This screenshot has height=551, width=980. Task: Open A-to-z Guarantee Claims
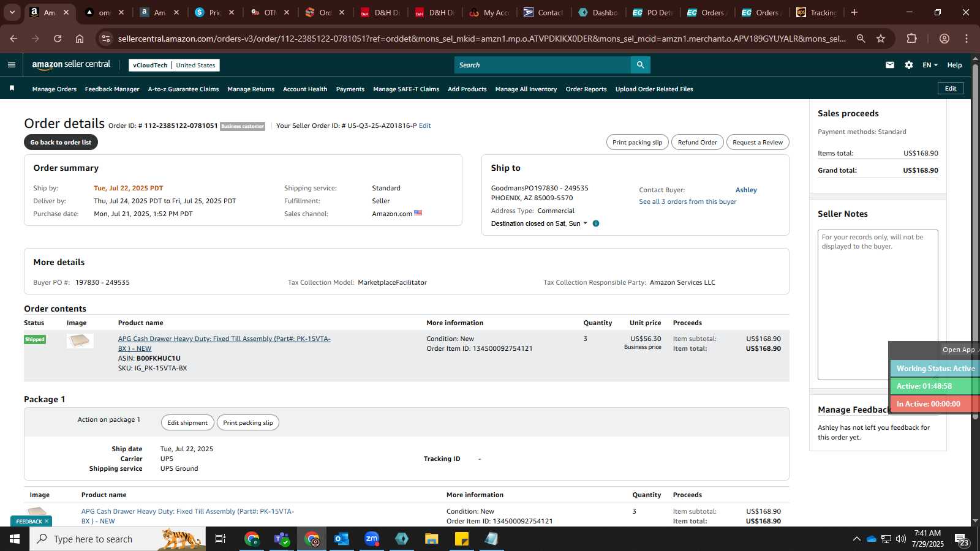[183, 89]
